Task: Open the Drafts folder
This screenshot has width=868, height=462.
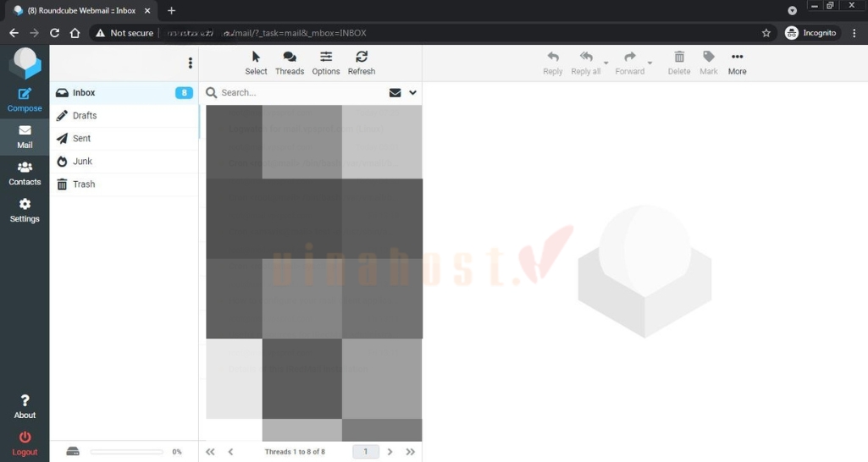Action: click(124, 115)
